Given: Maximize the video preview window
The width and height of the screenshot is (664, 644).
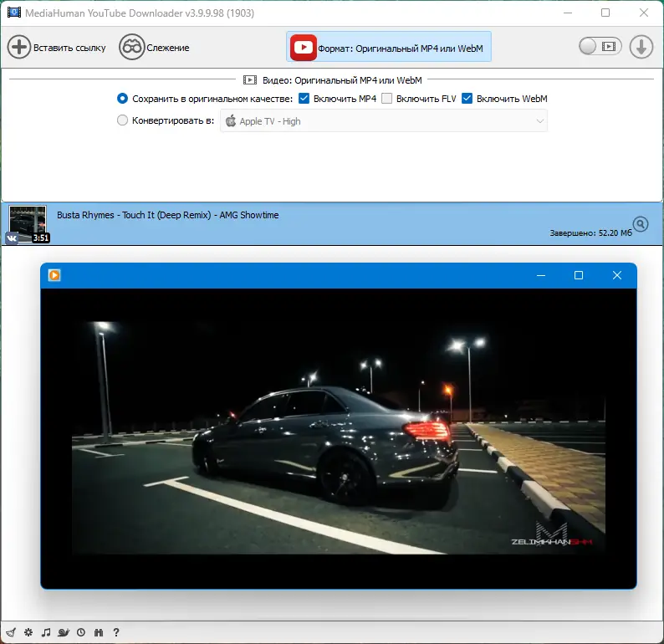Looking at the screenshot, I should click(579, 275).
